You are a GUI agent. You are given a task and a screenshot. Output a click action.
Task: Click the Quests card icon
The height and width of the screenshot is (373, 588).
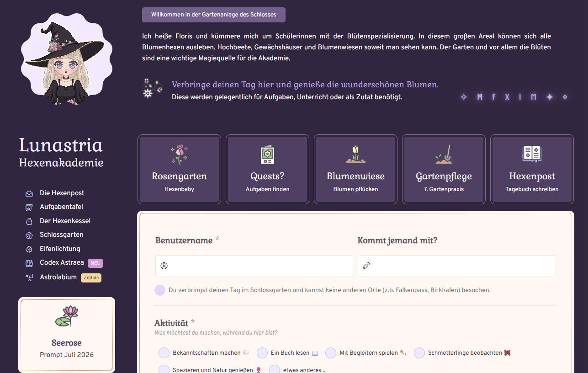pyautogui.click(x=267, y=155)
